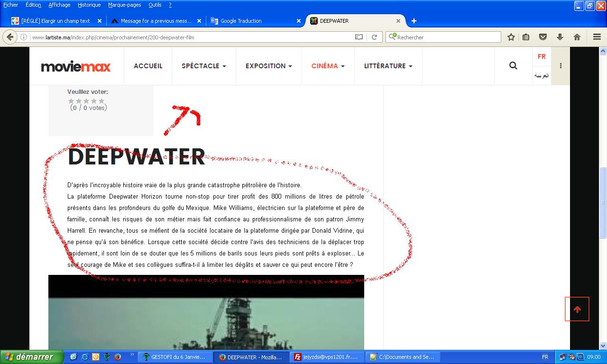Click the '(0 / 0 votes)' vote count text

point(89,108)
